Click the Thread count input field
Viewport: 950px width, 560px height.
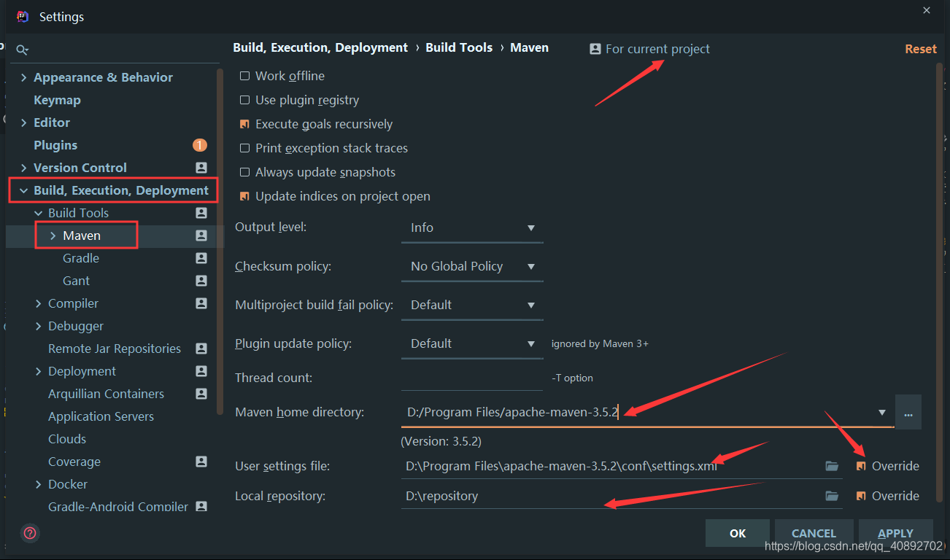[x=472, y=378]
